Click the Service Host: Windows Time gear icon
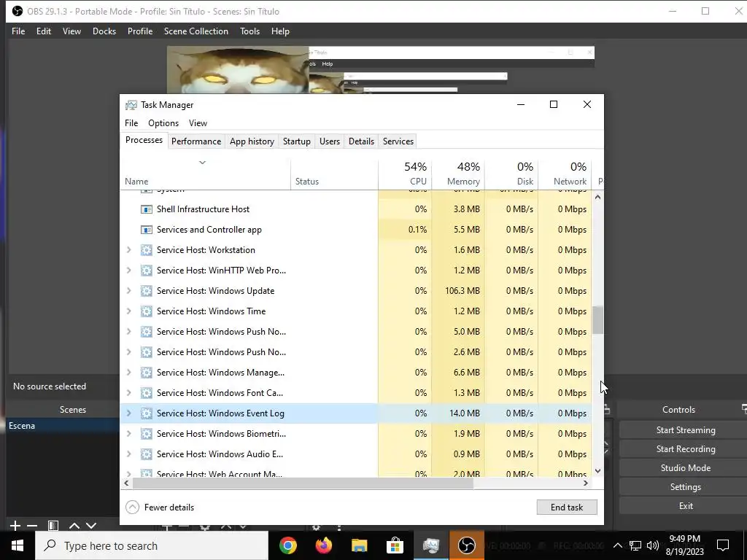This screenshot has width=747, height=560. pyautogui.click(x=146, y=311)
